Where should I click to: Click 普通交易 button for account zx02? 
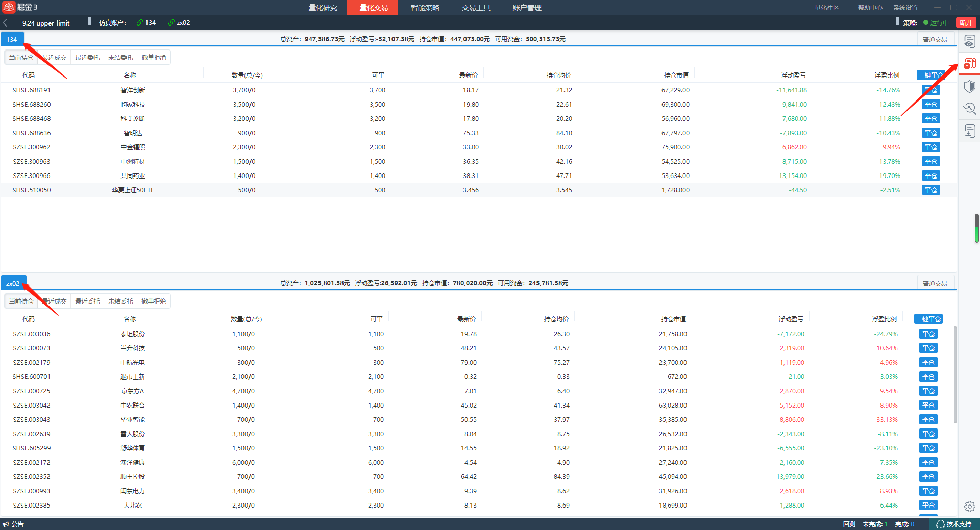pos(935,283)
